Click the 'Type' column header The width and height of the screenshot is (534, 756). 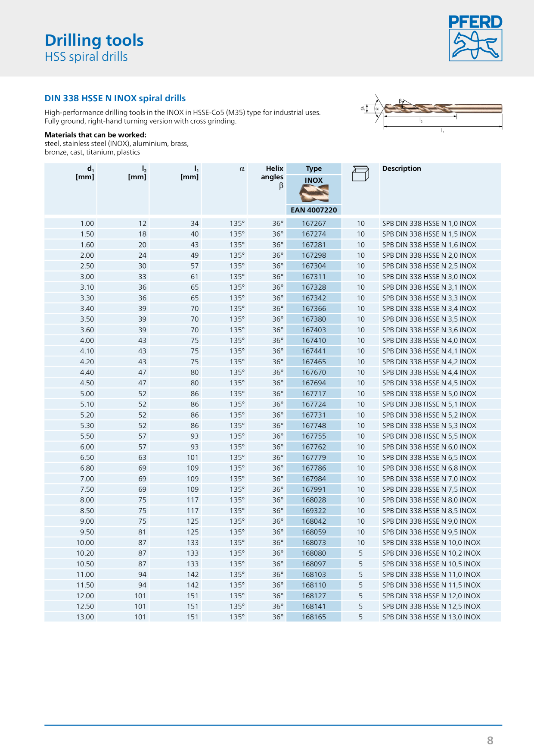(x=314, y=169)
